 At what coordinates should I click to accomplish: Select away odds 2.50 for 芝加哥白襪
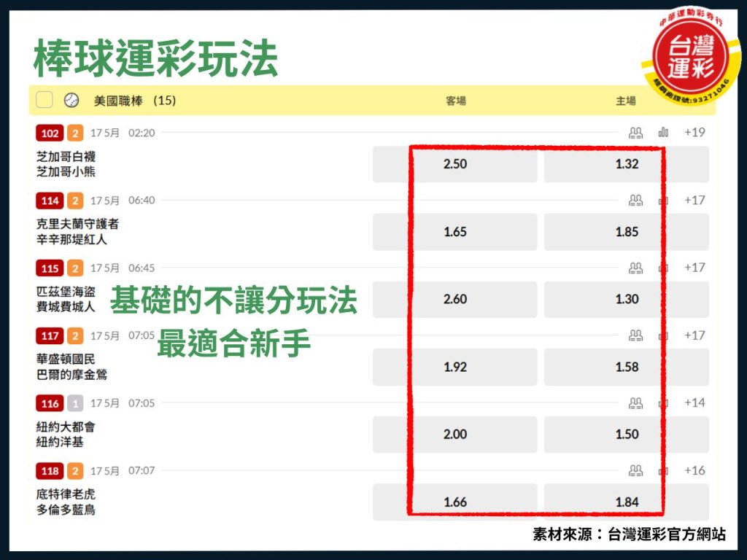(x=455, y=164)
